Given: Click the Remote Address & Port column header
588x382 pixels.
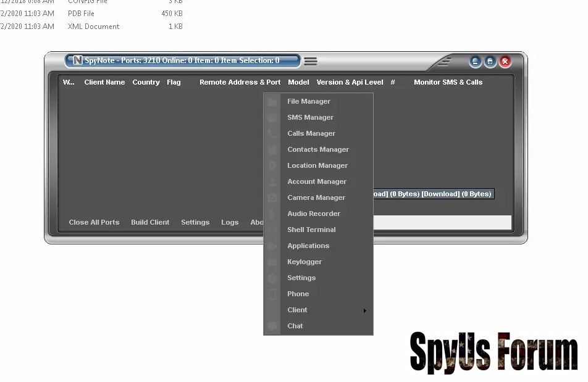Looking at the screenshot, I should [240, 83].
